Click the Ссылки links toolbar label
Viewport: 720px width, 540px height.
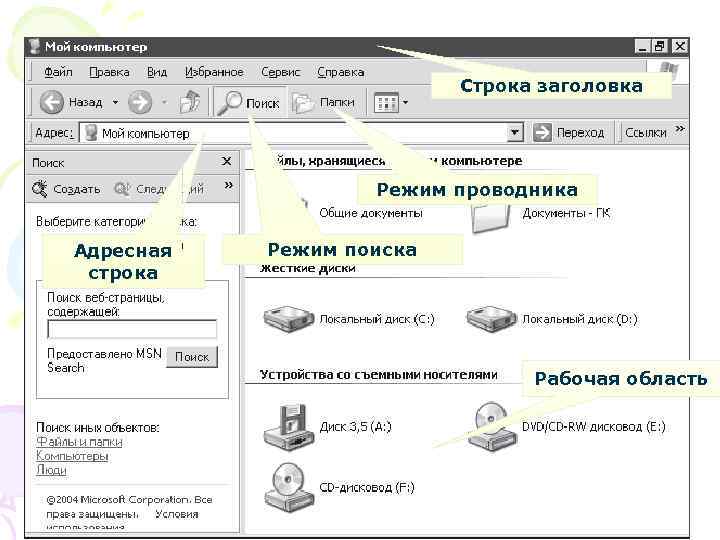(646, 133)
